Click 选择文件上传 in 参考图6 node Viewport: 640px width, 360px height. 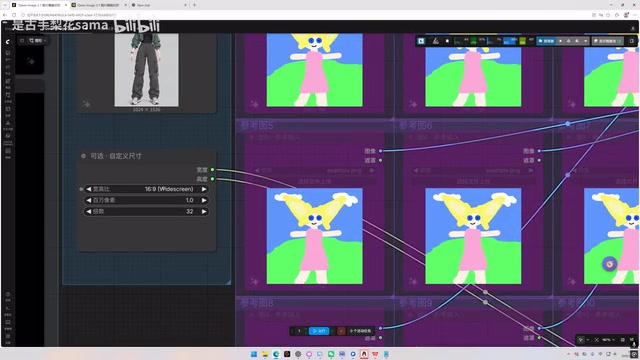(473, 181)
